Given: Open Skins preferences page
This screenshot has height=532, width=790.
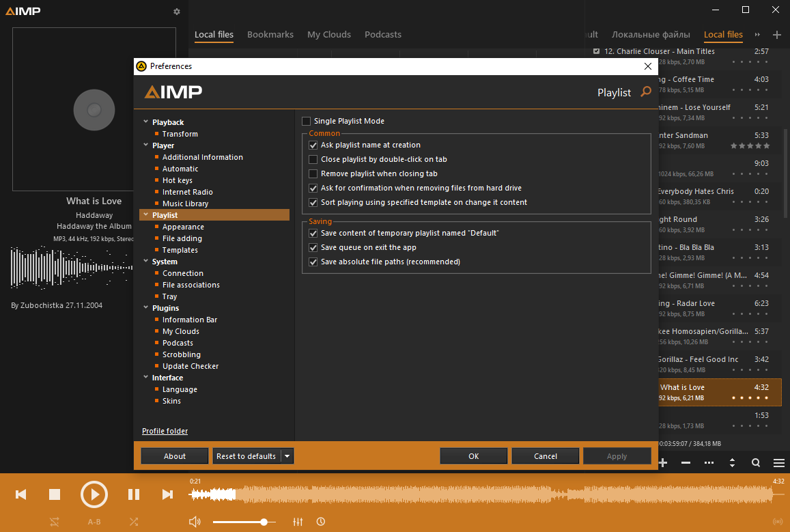Looking at the screenshot, I should [x=171, y=401].
